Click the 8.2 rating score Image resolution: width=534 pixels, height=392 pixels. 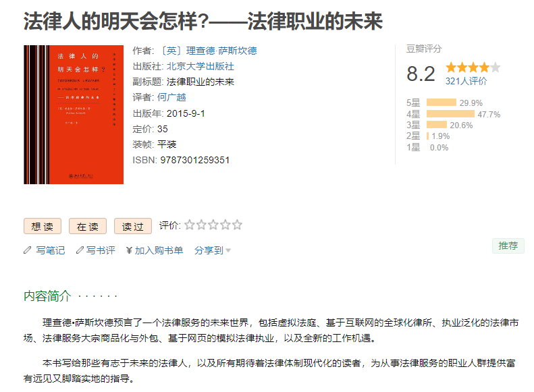coord(421,74)
